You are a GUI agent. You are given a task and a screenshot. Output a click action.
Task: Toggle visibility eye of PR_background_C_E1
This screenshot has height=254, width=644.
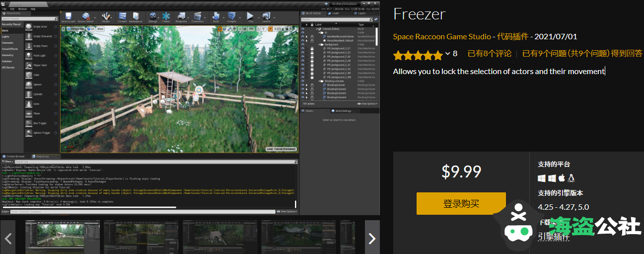303,49
